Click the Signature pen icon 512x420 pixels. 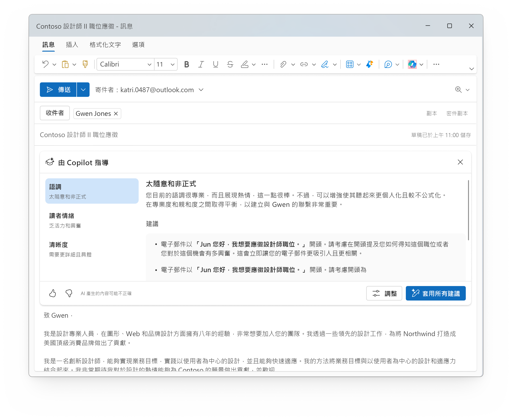[325, 64]
